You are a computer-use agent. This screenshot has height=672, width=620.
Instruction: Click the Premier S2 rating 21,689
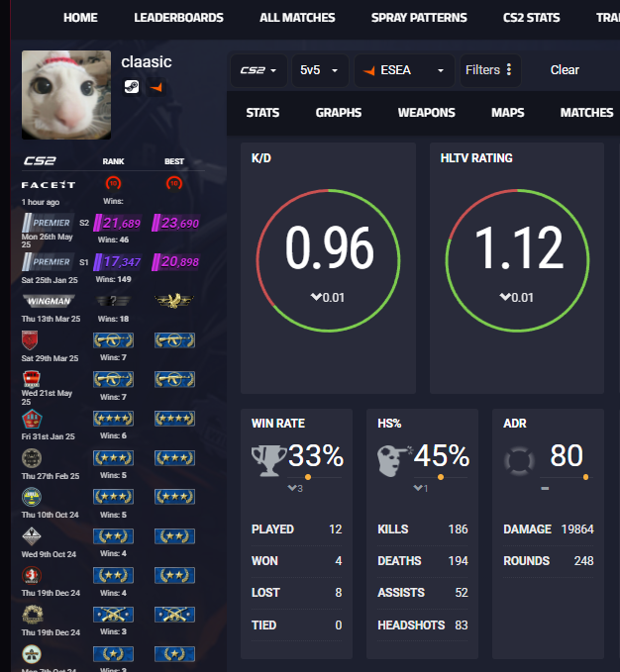[x=118, y=223]
